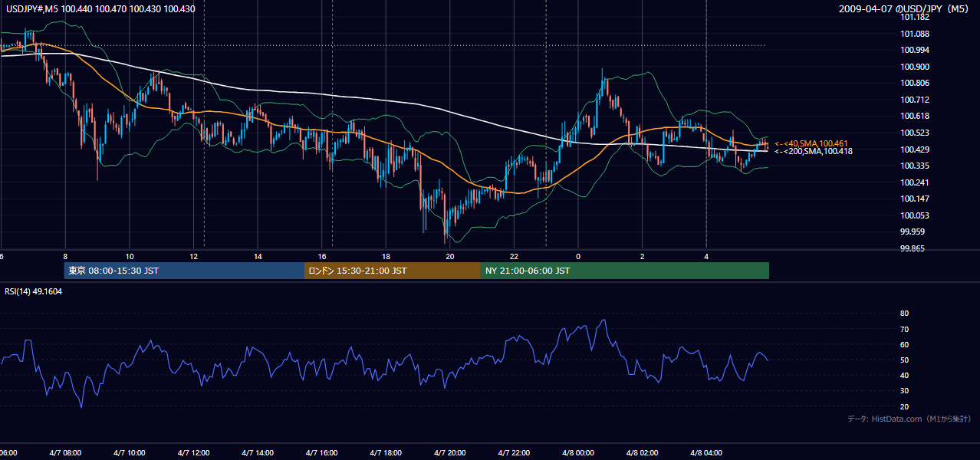Click the 100.523 price axis label
The width and height of the screenshot is (980, 460).
coord(915,133)
